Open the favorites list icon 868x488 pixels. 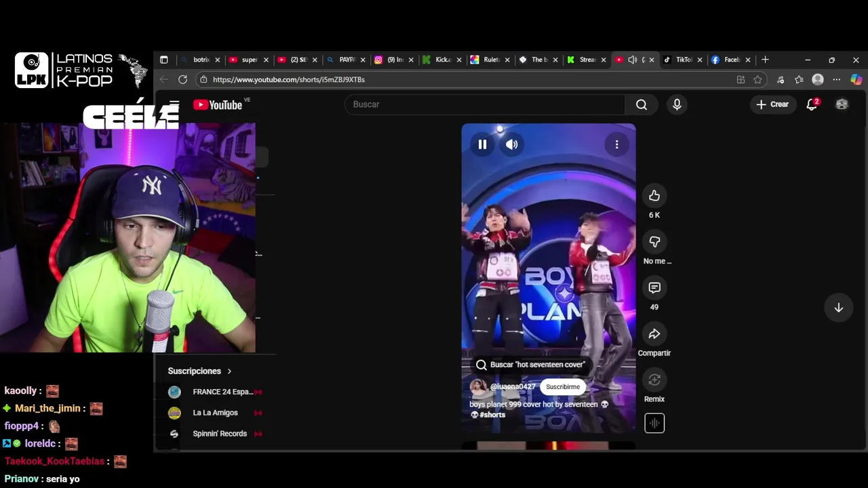tap(799, 79)
